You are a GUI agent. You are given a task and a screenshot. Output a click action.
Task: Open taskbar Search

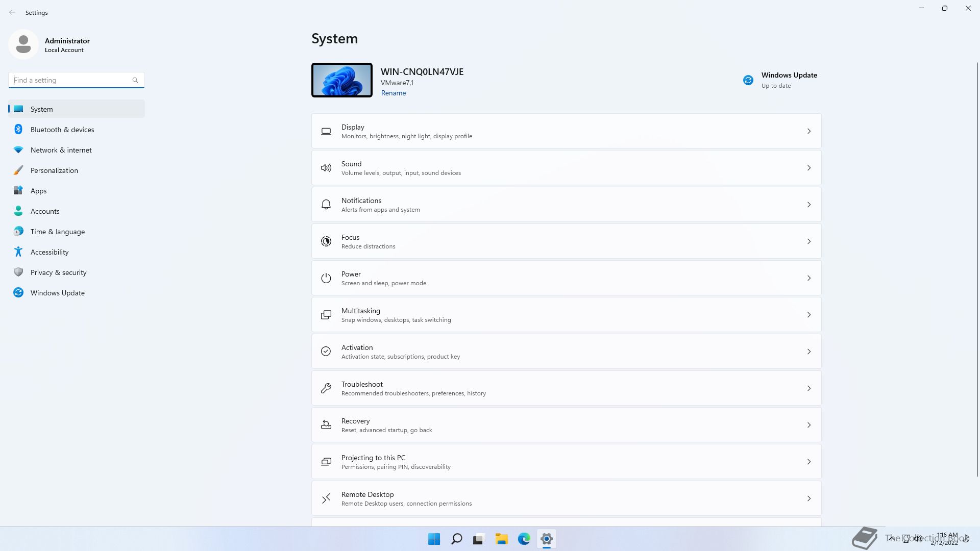click(457, 539)
